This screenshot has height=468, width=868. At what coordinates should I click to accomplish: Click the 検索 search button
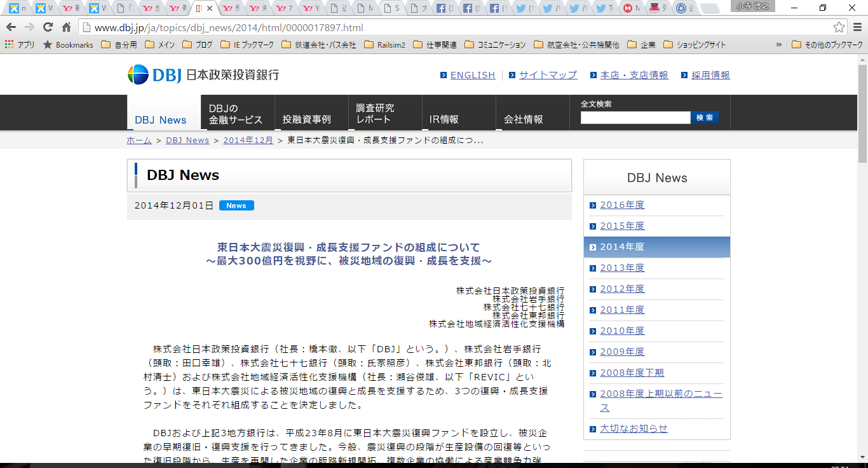click(705, 118)
